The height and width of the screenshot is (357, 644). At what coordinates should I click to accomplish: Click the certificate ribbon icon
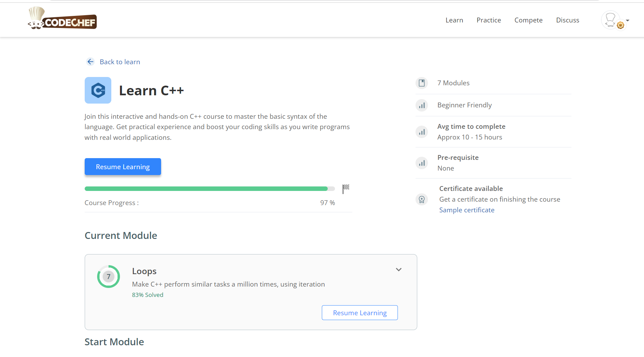[422, 199]
